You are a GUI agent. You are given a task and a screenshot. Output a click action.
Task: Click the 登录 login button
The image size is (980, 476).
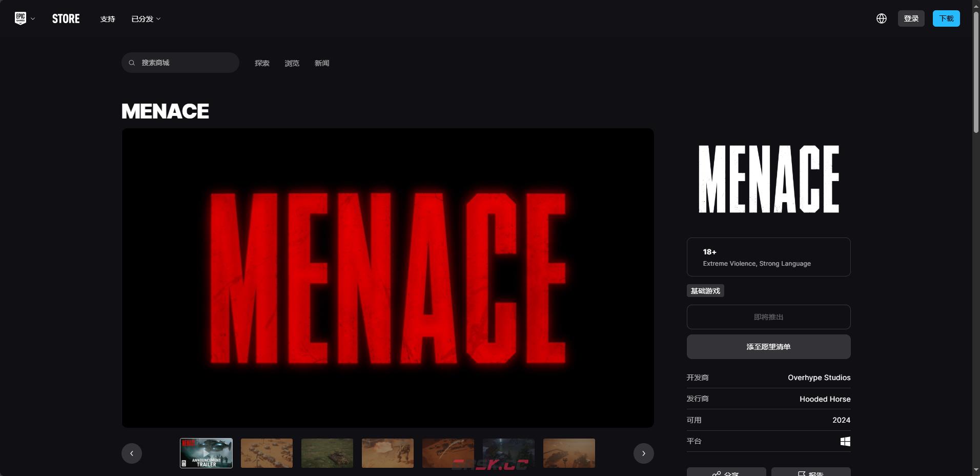(911, 18)
